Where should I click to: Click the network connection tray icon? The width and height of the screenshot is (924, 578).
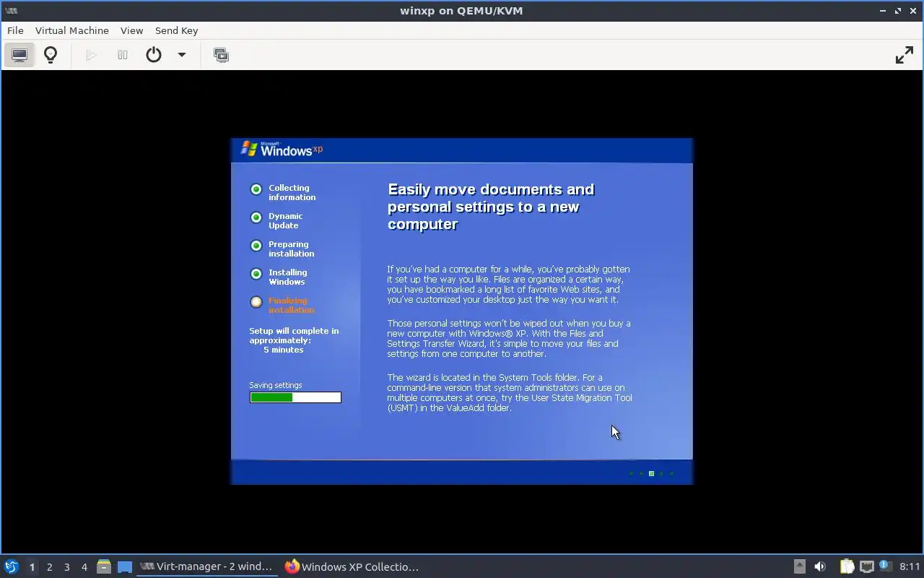point(866,566)
